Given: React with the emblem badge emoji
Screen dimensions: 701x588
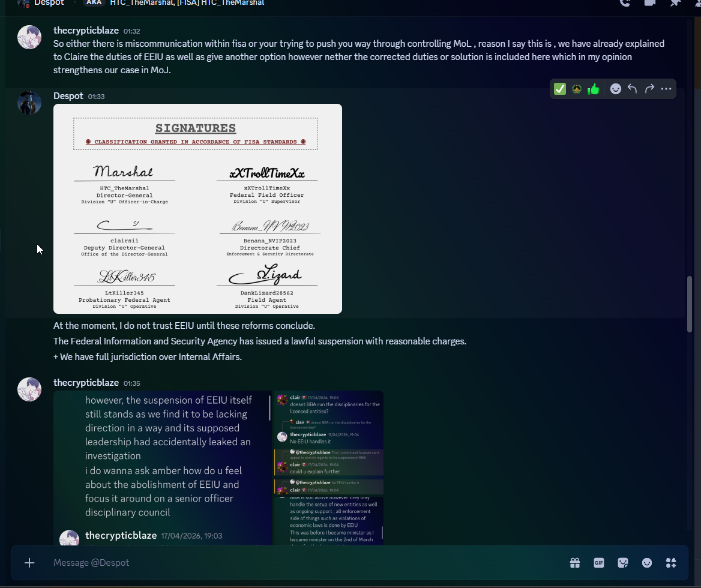Looking at the screenshot, I should (x=577, y=89).
